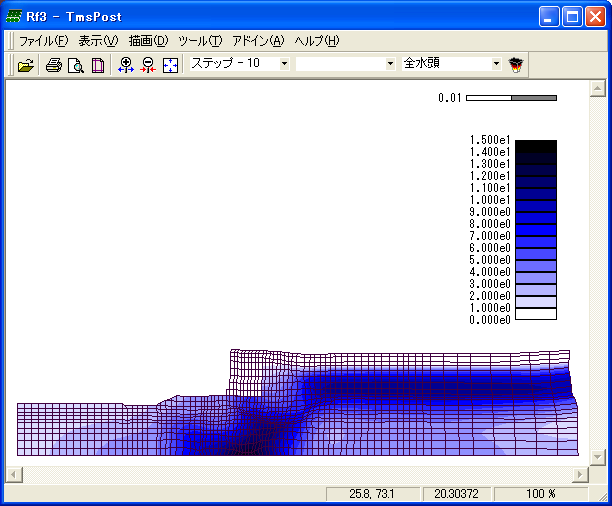Viewport: 612px width, 506px height.
Task: Expand the empty middle dropdown arrow
Action: point(390,63)
